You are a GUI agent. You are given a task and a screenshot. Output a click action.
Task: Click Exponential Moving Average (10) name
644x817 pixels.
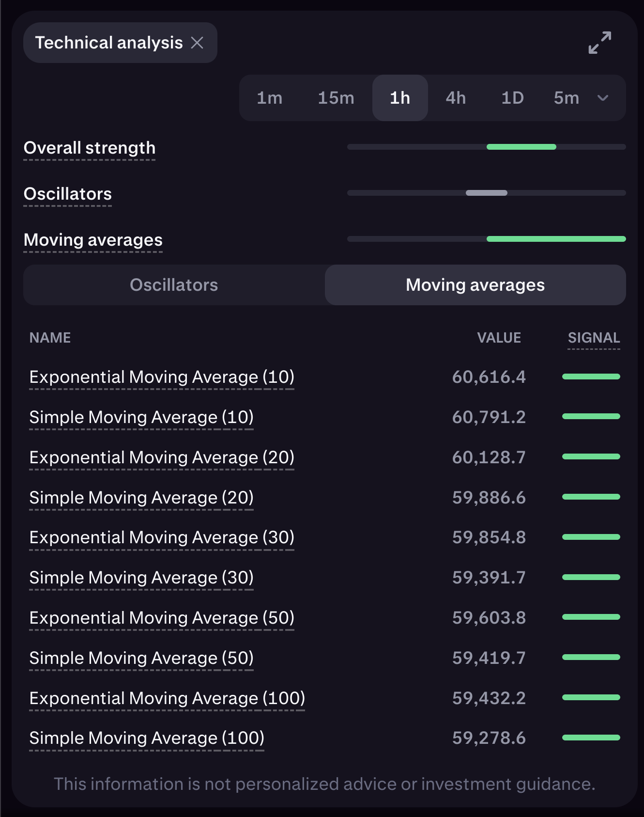coord(162,377)
